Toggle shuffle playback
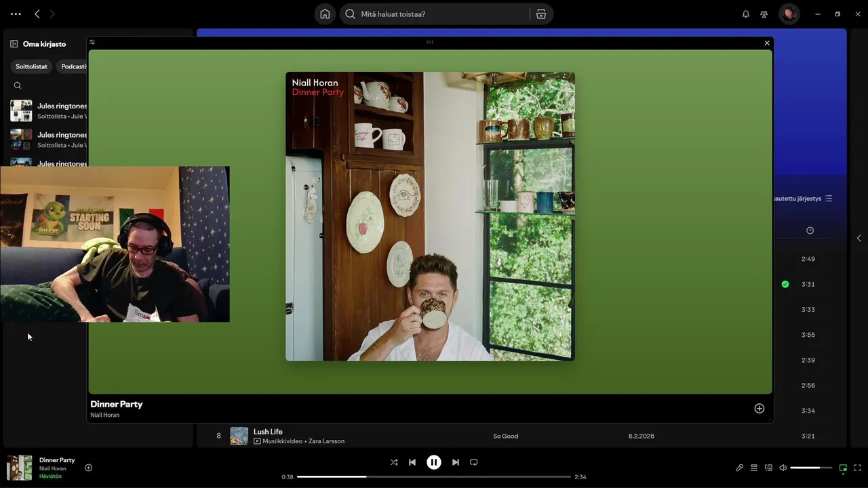 tap(394, 462)
